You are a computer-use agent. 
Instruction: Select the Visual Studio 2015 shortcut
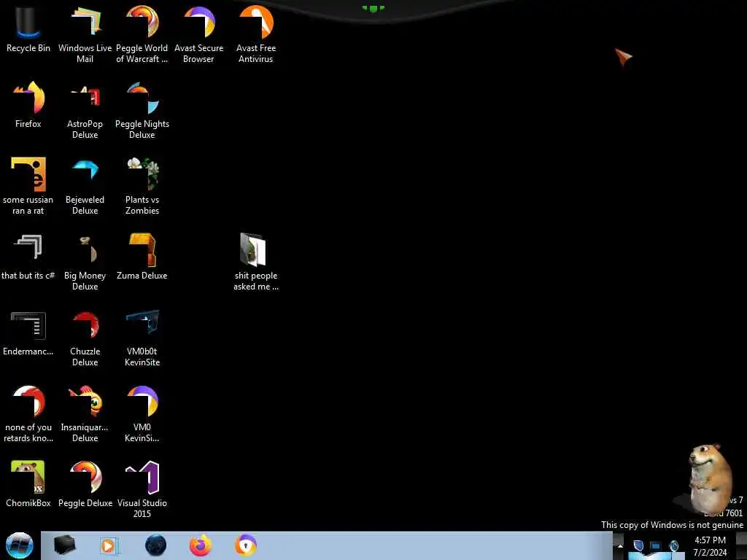[142, 489]
